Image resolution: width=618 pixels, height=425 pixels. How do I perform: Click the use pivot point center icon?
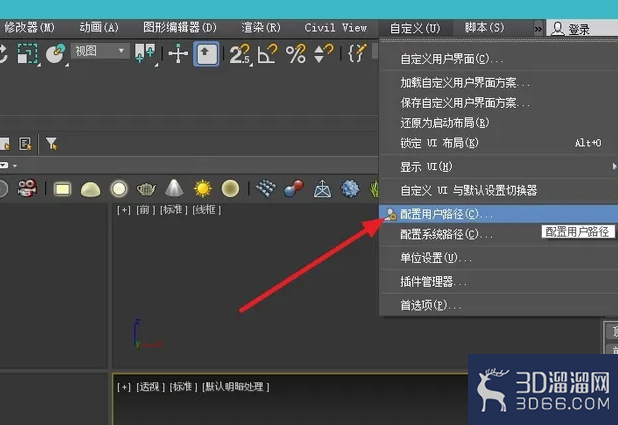coord(145,53)
